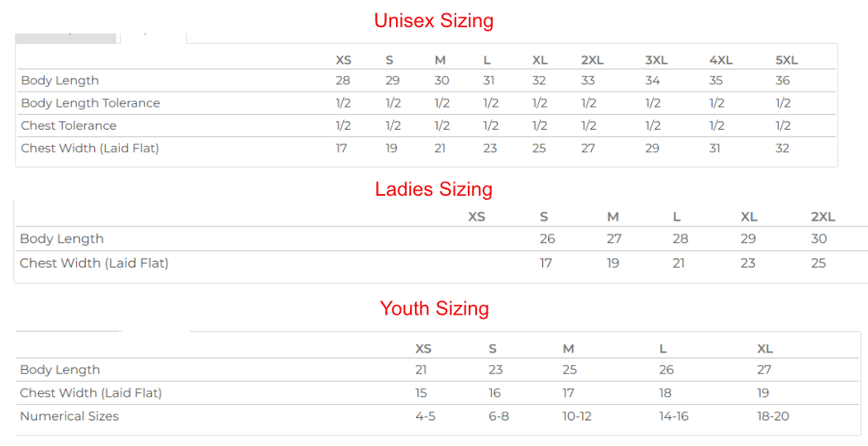Click the Youth Sizing heading
The width and height of the screenshot is (868, 446).
coord(434,308)
